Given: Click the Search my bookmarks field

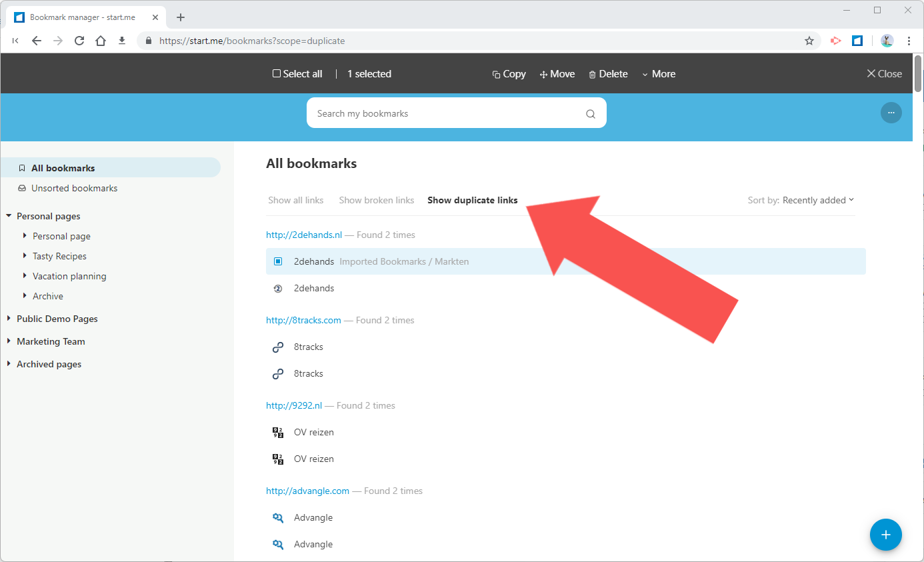Looking at the screenshot, I should 457,113.
